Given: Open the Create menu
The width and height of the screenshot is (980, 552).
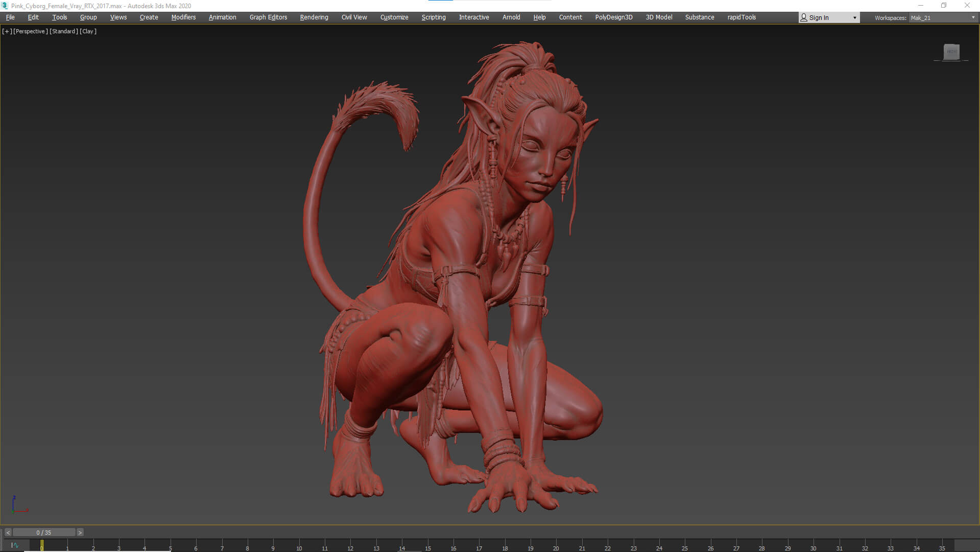Looking at the screenshot, I should 149,17.
